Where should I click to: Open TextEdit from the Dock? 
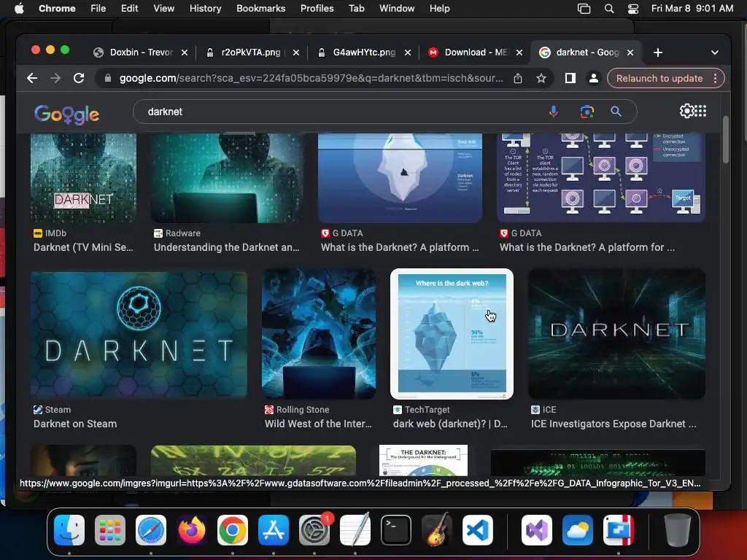[355, 529]
